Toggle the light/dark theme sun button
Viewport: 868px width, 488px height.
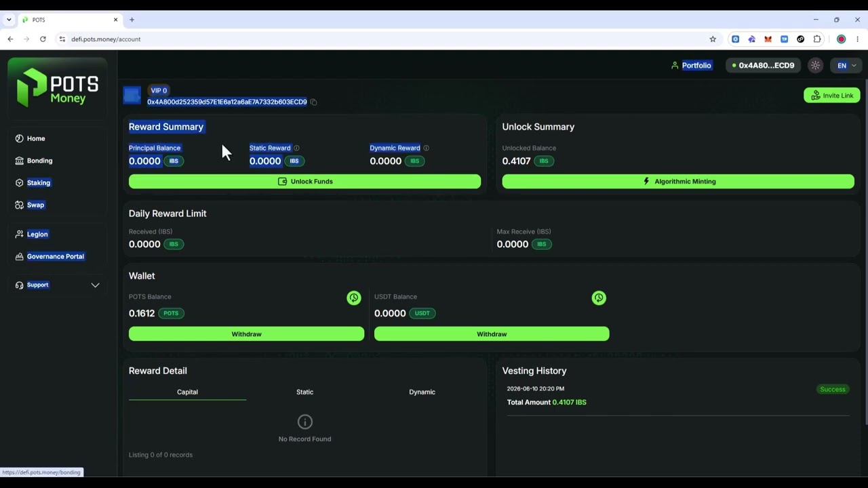[815, 66]
